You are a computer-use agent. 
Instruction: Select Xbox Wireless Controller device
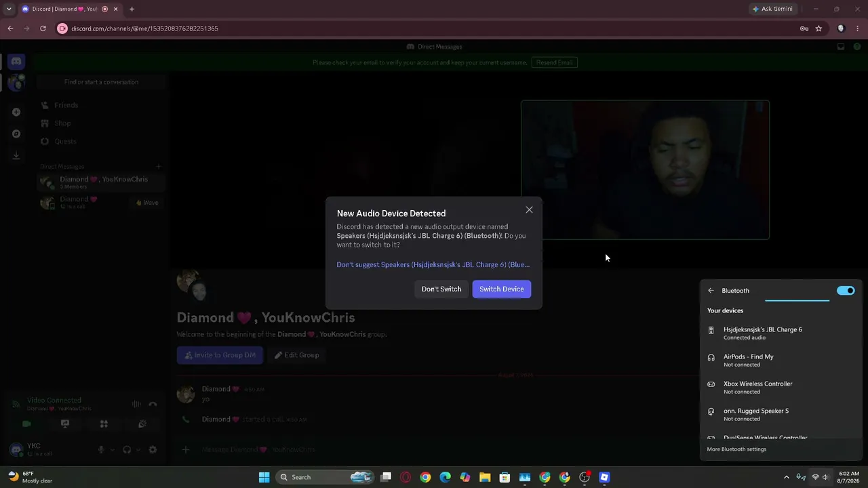780,387
